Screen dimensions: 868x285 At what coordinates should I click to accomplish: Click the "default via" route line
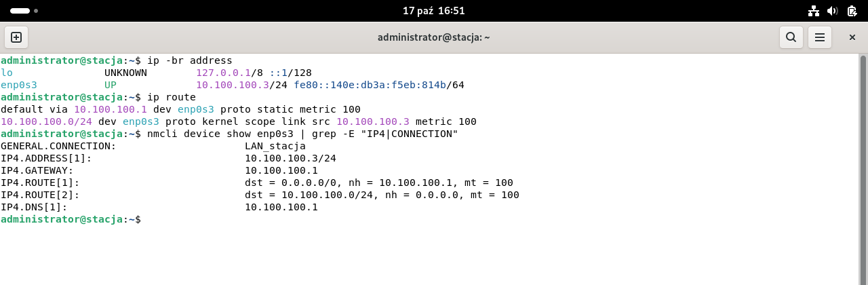(180, 109)
